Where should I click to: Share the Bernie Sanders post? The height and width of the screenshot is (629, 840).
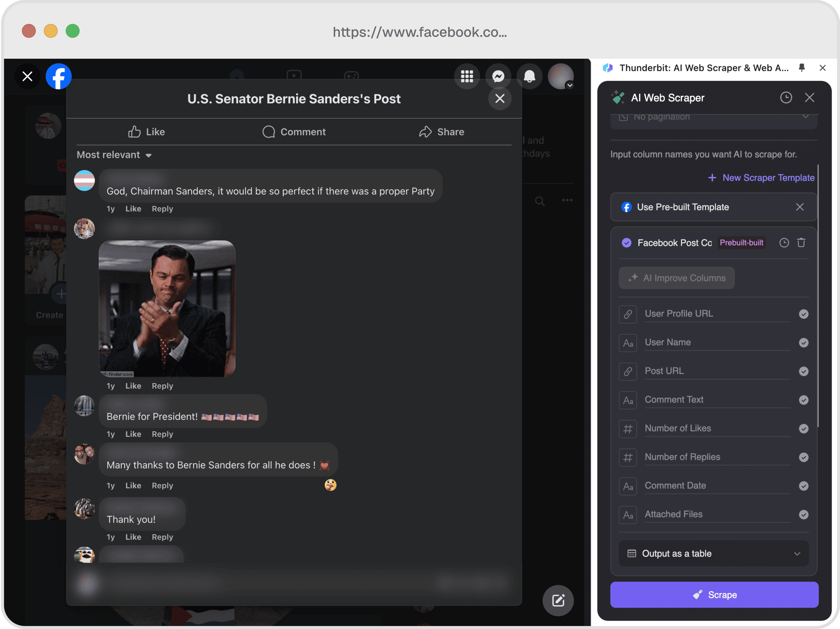click(x=441, y=132)
